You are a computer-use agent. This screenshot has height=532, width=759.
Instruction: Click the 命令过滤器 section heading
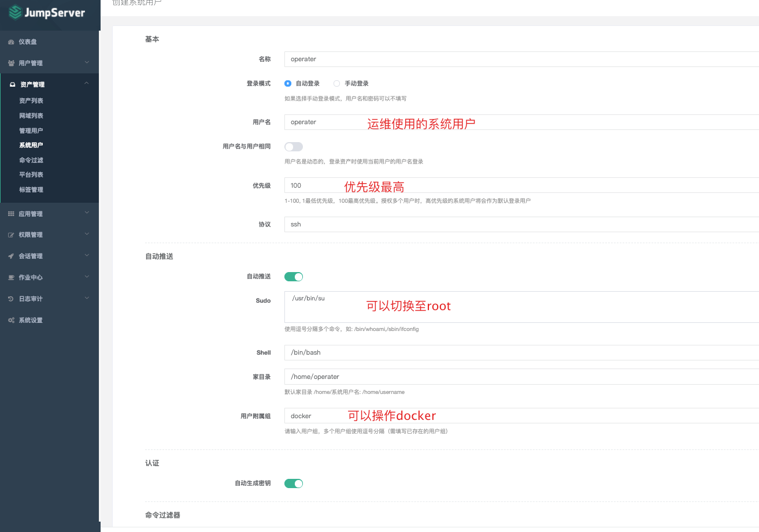pyautogui.click(x=162, y=515)
